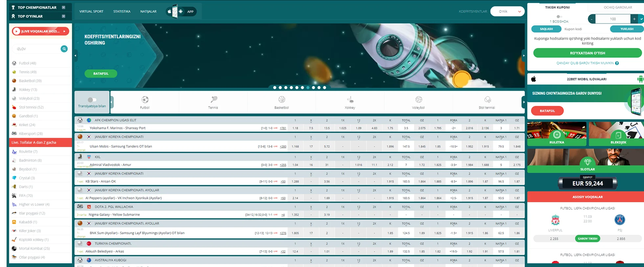Switch to the Tikish kuponi tab

point(558,7)
